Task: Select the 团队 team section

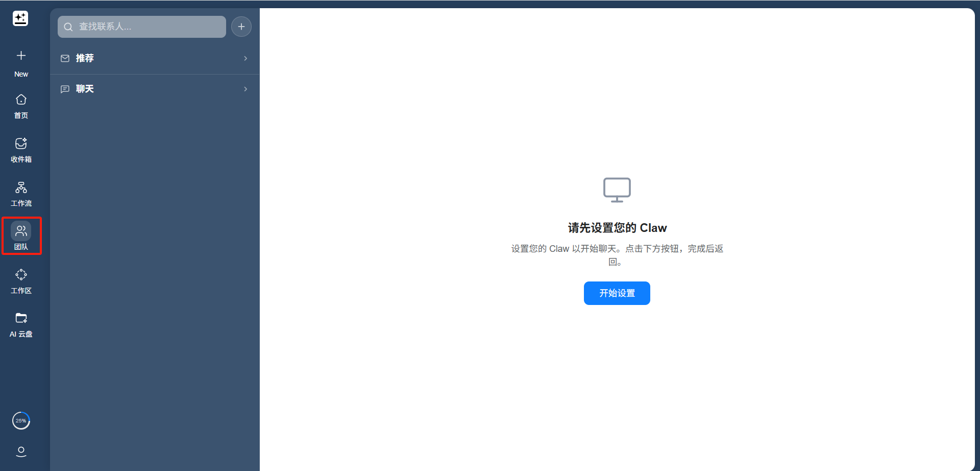Action: pos(21,237)
